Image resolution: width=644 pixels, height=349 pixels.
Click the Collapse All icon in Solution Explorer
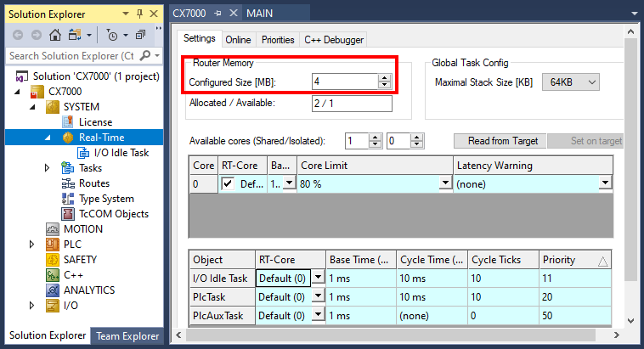tap(140, 35)
